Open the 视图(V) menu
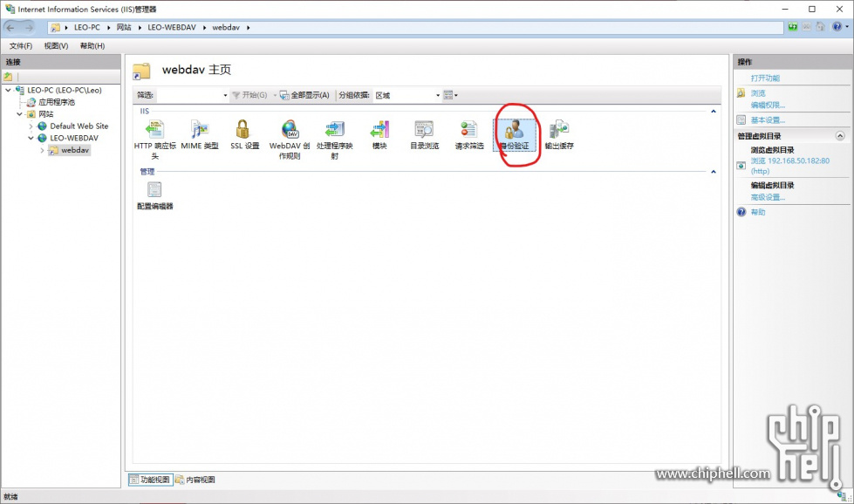Screen dimensions: 854x504 click(56, 45)
